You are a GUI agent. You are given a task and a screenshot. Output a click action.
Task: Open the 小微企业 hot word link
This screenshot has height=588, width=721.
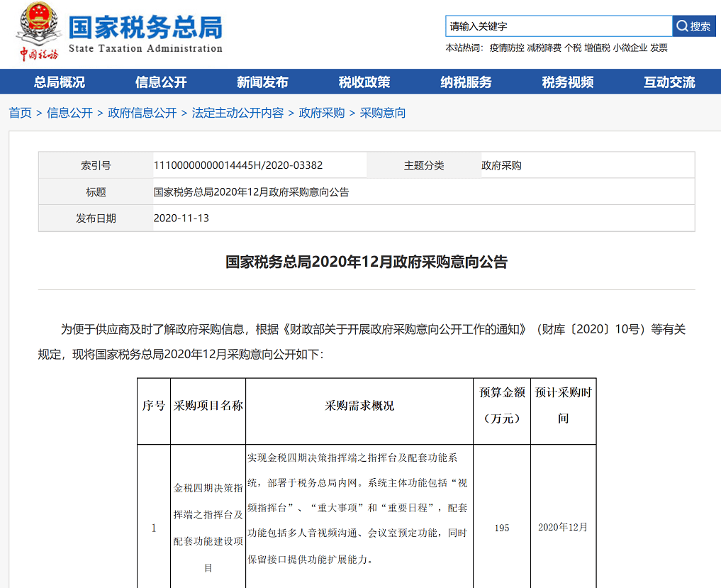click(630, 48)
